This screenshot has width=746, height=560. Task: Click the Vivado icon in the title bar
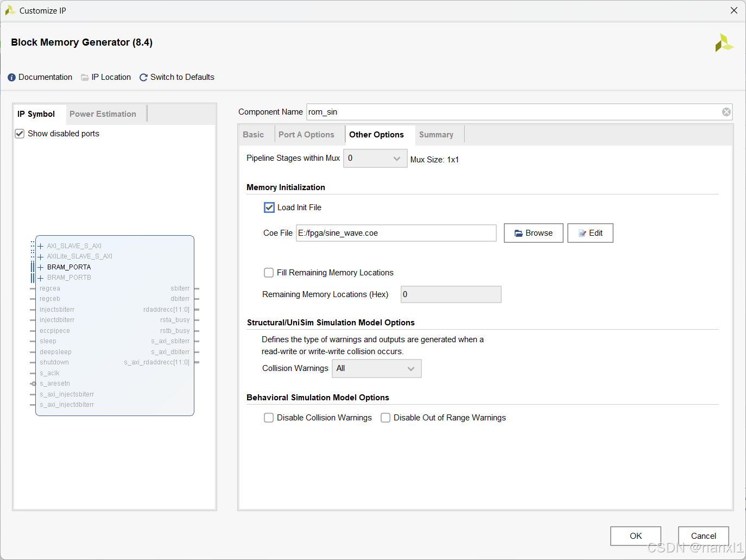pos(10,10)
